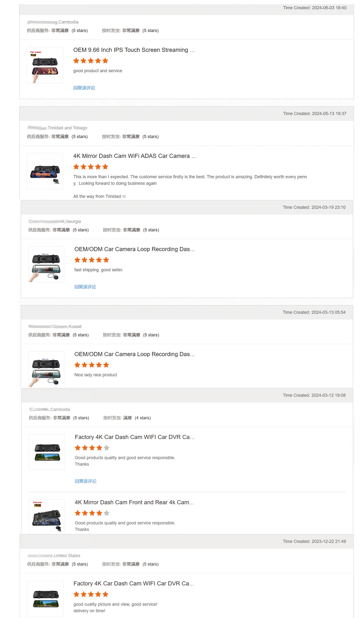Click Factory 4K dash cam thumbnail, 2024-03-12 review
This screenshot has height=618, width=364.
click(47, 452)
